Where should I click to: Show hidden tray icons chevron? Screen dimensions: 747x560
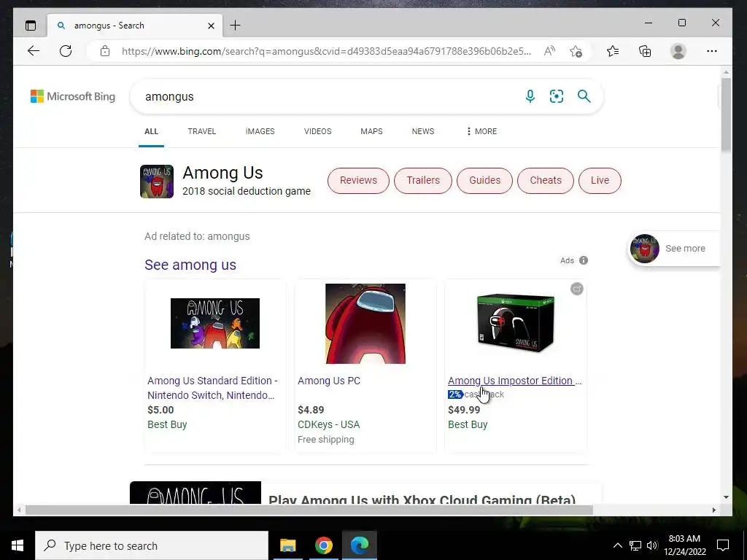pyautogui.click(x=617, y=545)
